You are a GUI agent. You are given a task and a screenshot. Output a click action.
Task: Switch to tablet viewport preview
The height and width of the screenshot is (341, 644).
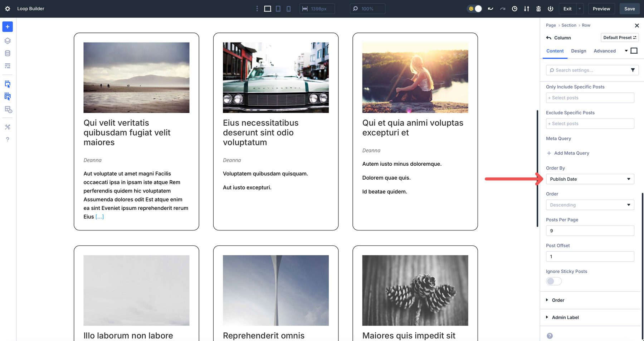click(278, 8)
